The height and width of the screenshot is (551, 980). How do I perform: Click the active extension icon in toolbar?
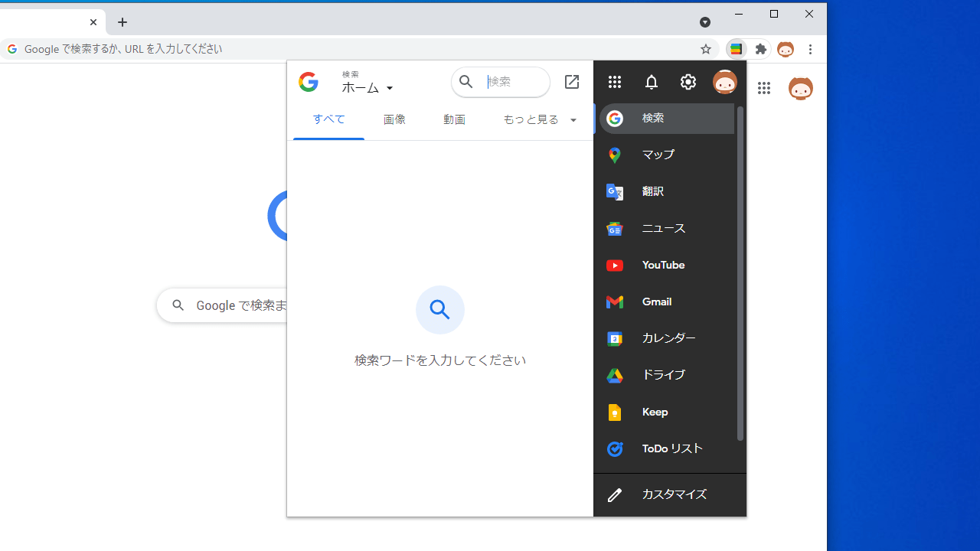pos(737,49)
